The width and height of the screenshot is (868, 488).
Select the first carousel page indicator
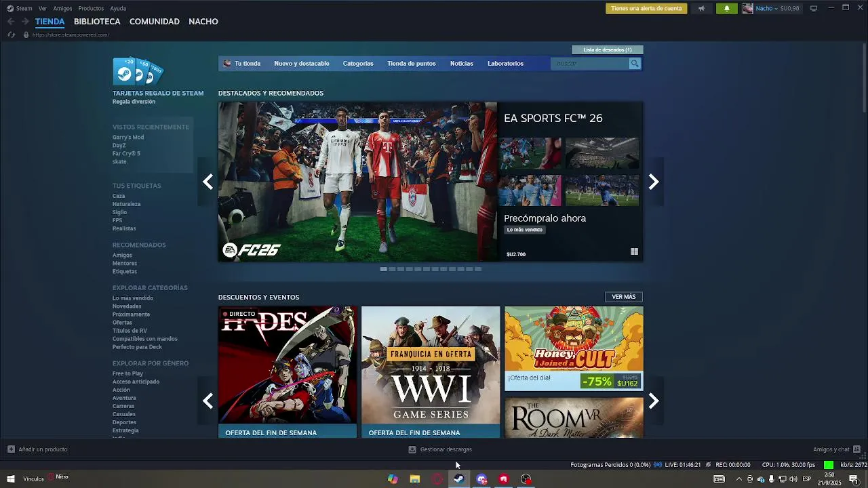(x=384, y=269)
